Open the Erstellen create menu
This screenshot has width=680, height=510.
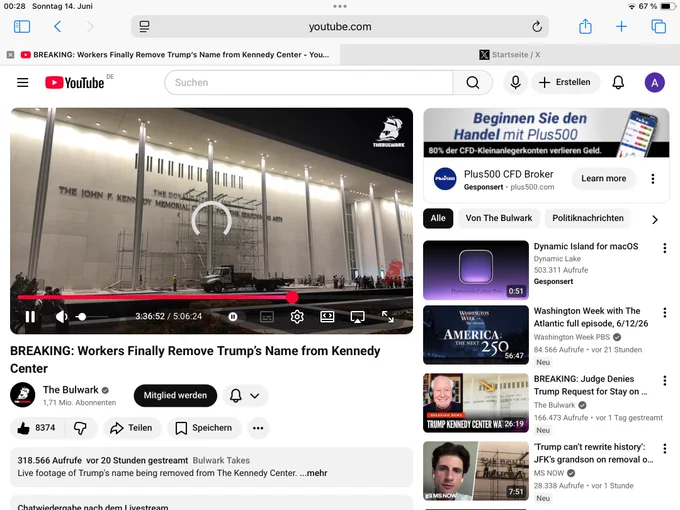(x=565, y=82)
